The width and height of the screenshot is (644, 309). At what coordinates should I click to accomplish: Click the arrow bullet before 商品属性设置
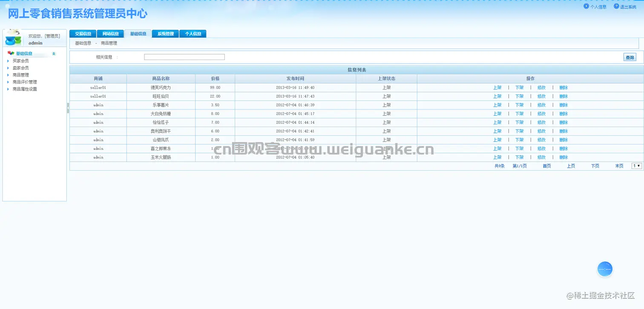[8, 89]
